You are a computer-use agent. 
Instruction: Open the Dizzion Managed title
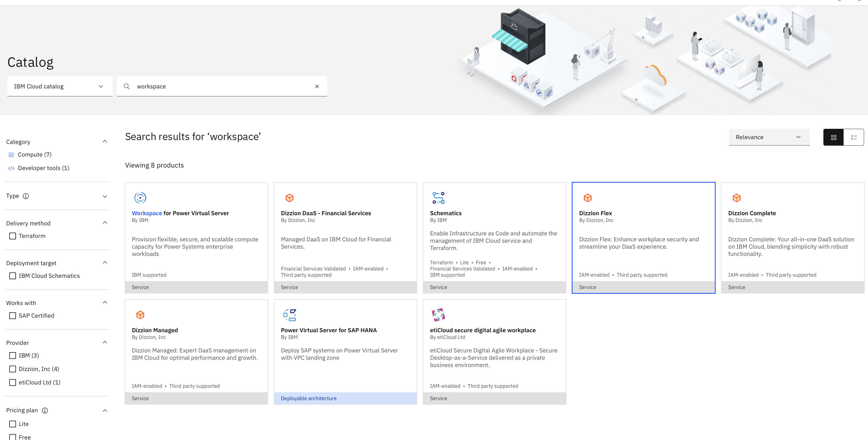pyautogui.click(x=155, y=330)
